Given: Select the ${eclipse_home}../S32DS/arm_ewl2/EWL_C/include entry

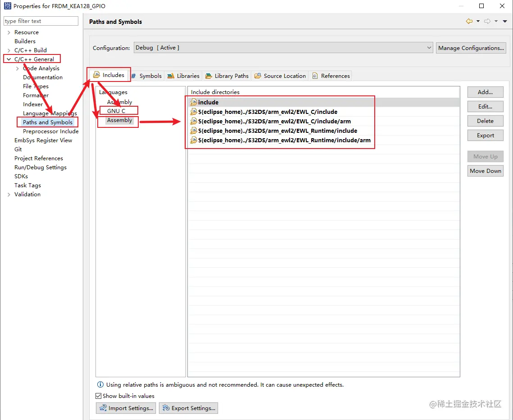Looking at the screenshot, I should pyautogui.click(x=324, y=112).
